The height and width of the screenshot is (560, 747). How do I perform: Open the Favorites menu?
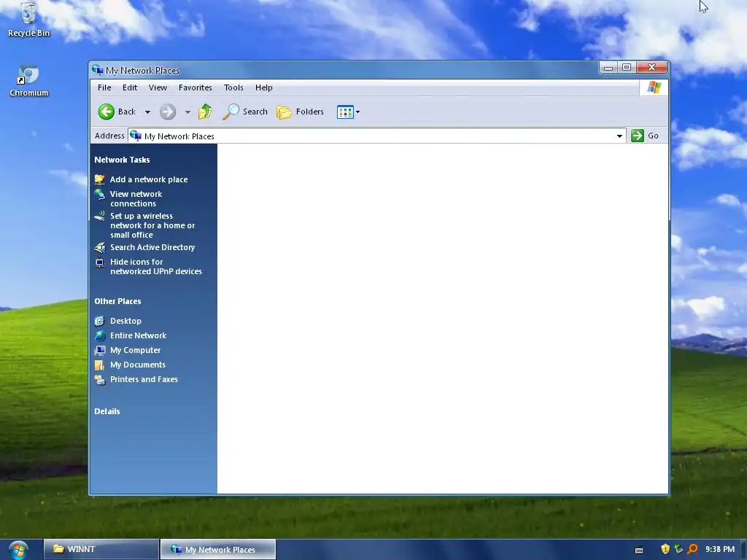coord(196,87)
